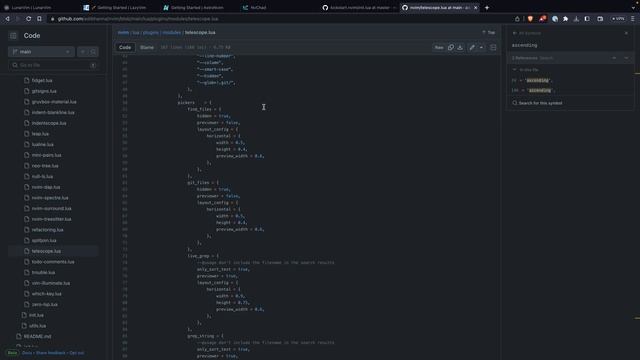
Task: Toggle the symbols panel icon
Action: coord(493,47)
